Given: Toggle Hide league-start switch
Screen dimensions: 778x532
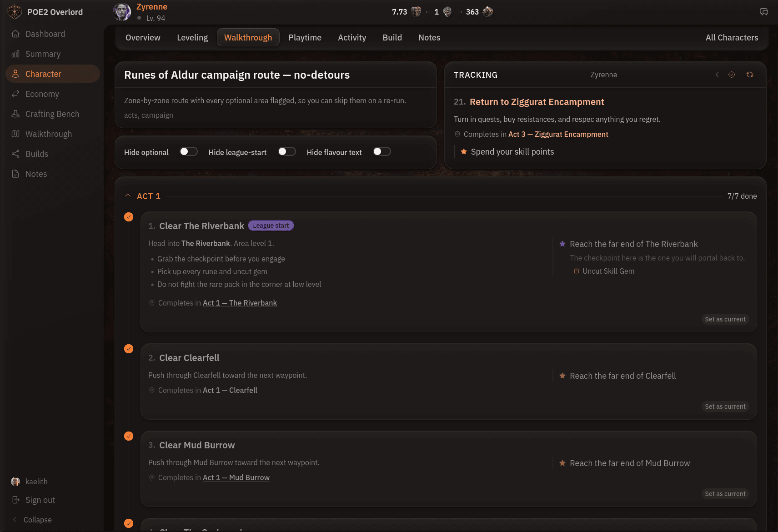Looking at the screenshot, I should pos(287,152).
